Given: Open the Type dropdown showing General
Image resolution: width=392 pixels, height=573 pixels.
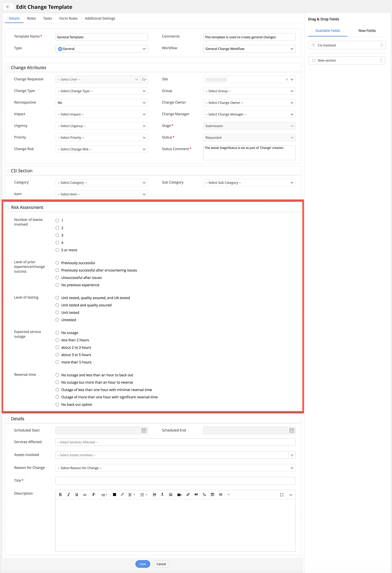Looking at the screenshot, I should [x=101, y=49].
